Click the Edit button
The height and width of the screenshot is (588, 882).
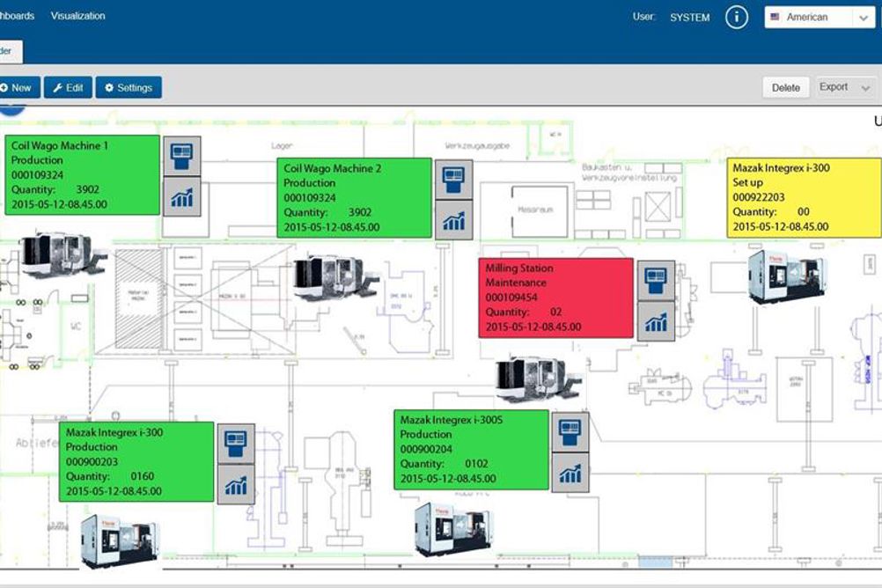(x=68, y=88)
